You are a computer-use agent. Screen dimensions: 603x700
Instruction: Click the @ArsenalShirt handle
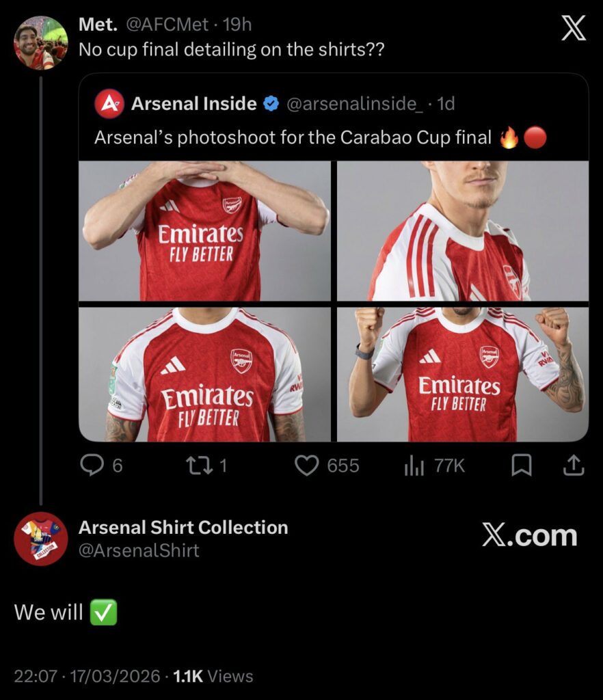139,550
